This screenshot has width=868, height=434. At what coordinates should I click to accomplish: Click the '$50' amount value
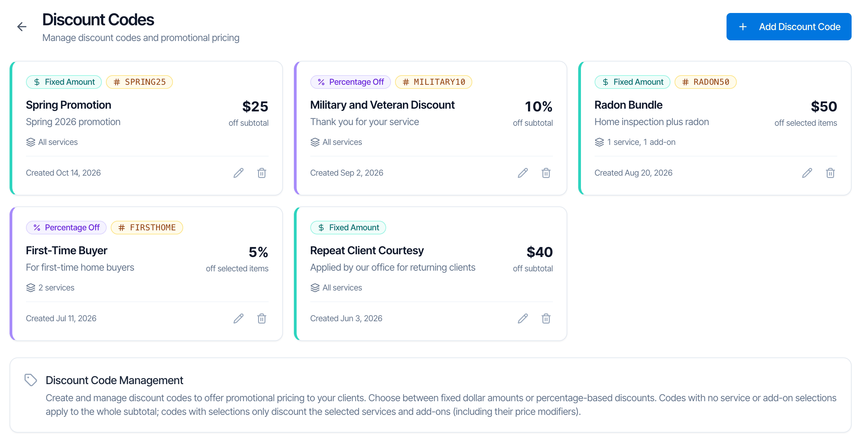[824, 107]
